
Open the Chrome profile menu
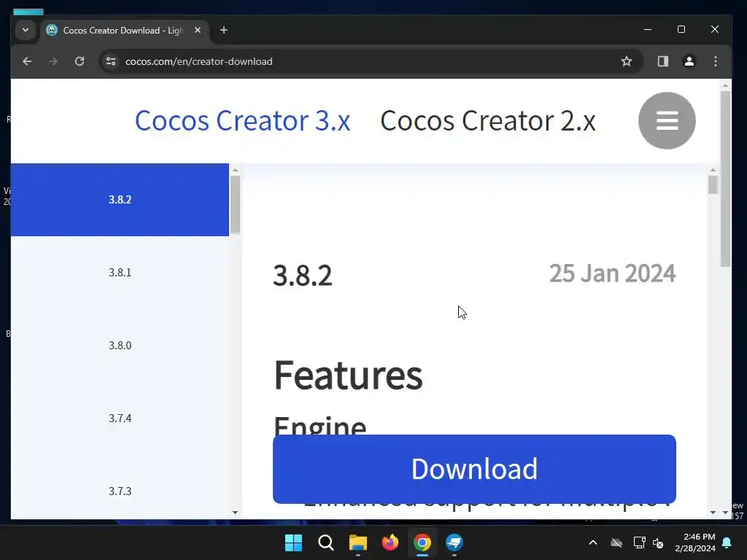click(689, 61)
